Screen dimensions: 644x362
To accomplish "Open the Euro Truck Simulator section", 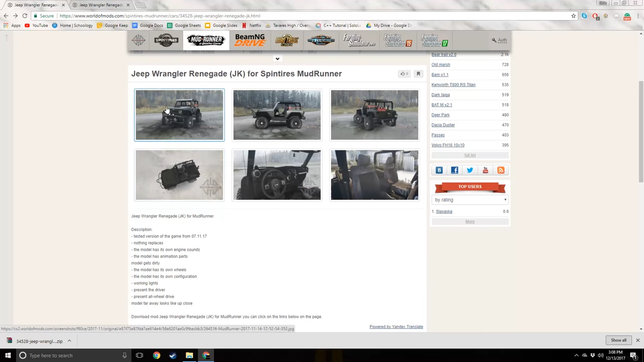I will tap(287, 40).
